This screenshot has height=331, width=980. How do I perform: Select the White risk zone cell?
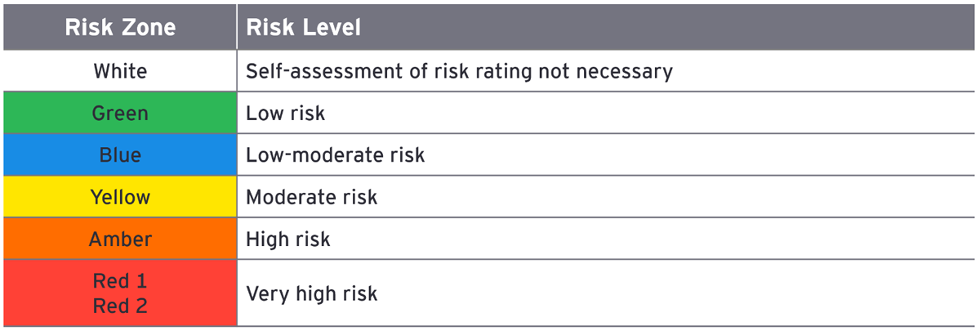pyautogui.click(x=120, y=71)
